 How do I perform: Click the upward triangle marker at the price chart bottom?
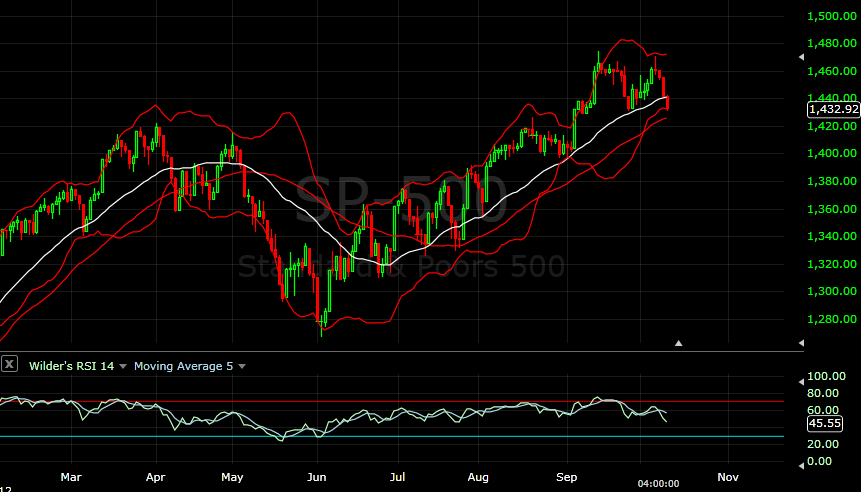tap(679, 343)
